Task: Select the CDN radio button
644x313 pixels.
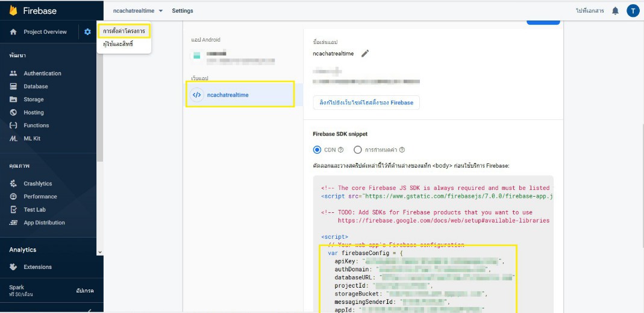Action: click(317, 150)
